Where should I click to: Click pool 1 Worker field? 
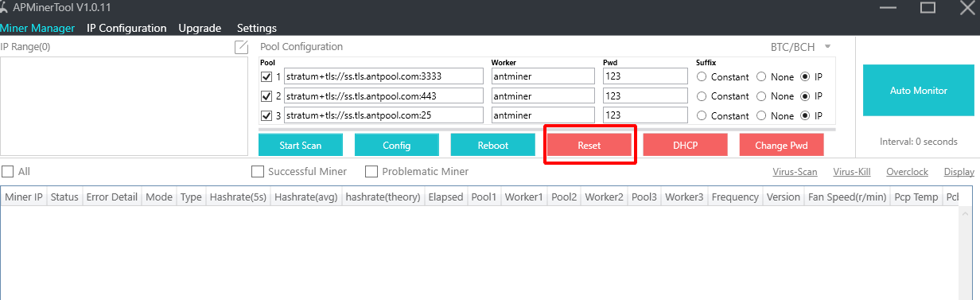tap(542, 76)
